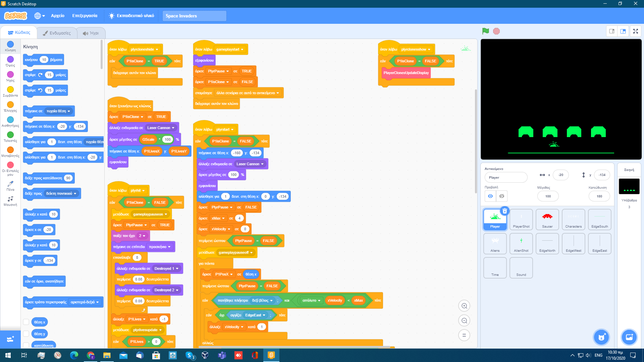This screenshot has height=362, width=644.
Task: Select the Saucer sprite thumbnail
Action: coord(547,219)
